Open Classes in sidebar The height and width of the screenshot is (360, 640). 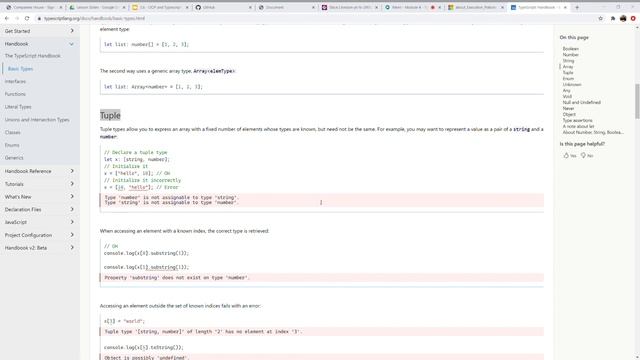[x=13, y=133]
